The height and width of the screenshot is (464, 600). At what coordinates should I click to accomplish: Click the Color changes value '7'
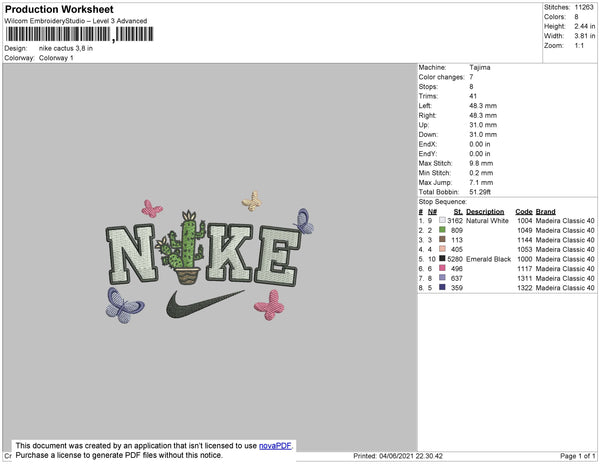pyautogui.click(x=471, y=77)
